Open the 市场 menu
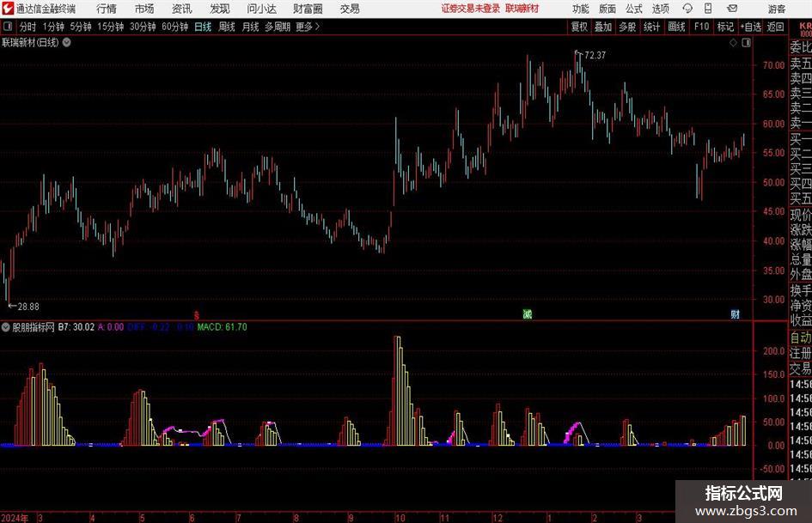The height and width of the screenshot is (523, 812). tap(144, 9)
